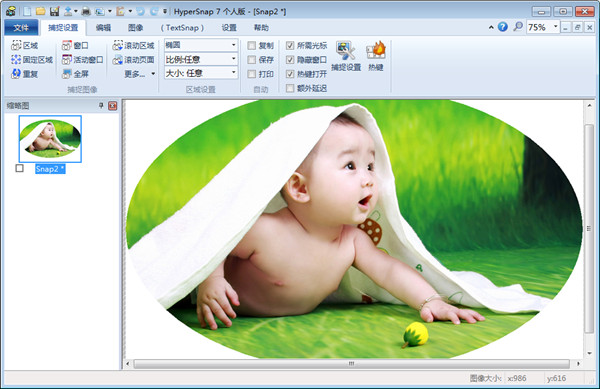
Task: Switch to the 设置 ribbon tab
Action: click(229, 28)
